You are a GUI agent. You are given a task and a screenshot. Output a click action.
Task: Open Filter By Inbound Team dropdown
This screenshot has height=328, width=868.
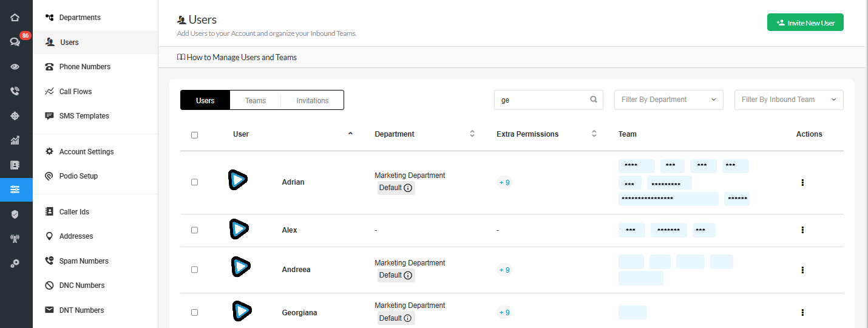click(x=788, y=100)
